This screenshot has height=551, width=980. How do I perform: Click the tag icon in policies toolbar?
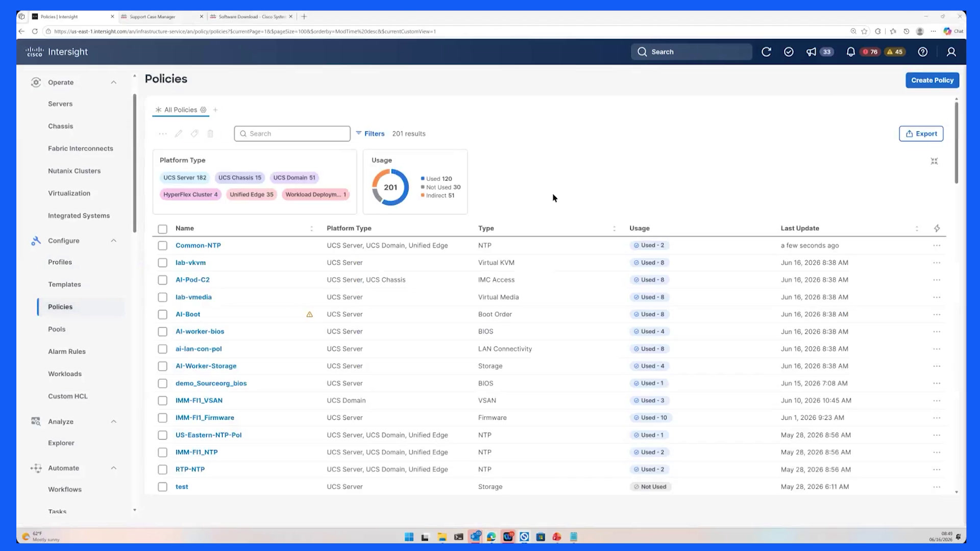[194, 134]
